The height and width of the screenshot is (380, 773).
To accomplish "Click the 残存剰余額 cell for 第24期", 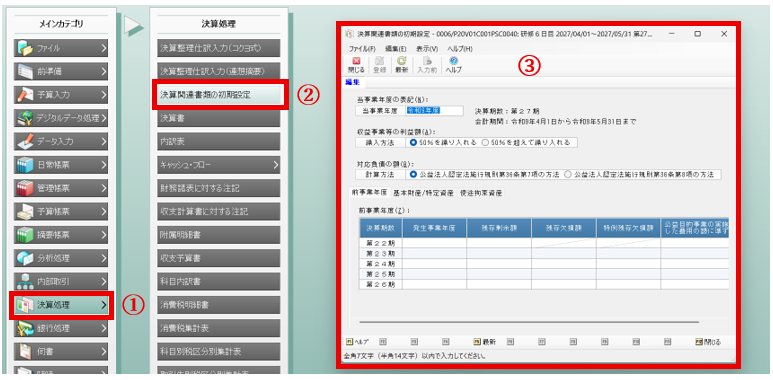I will coord(499,264).
